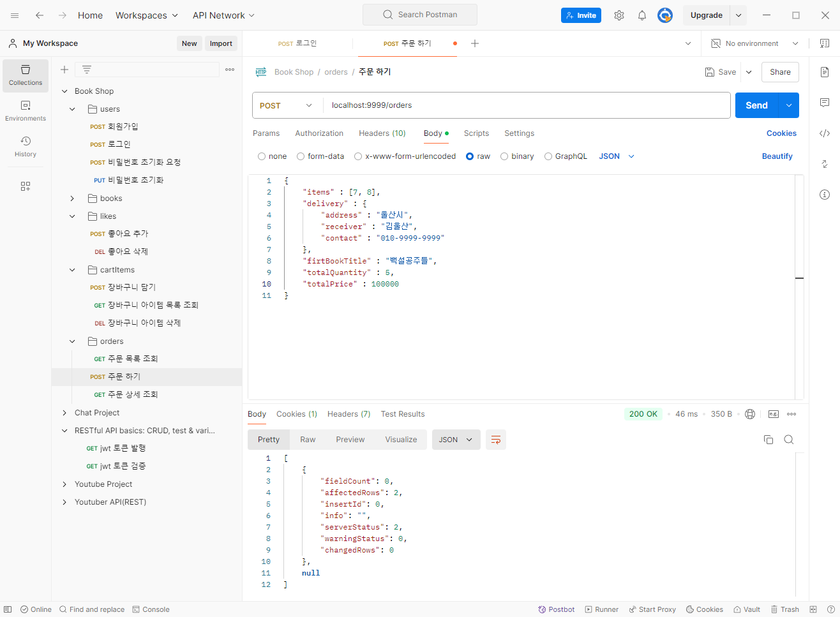Image resolution: width=840 pixels, height=617 pixels.
Task: Open collections view more options ellipsis
Action: tap(230, 70)
